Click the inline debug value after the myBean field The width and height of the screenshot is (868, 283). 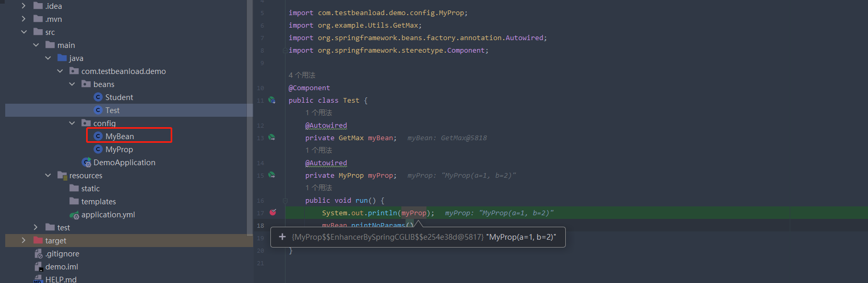(x=447, y=138)
